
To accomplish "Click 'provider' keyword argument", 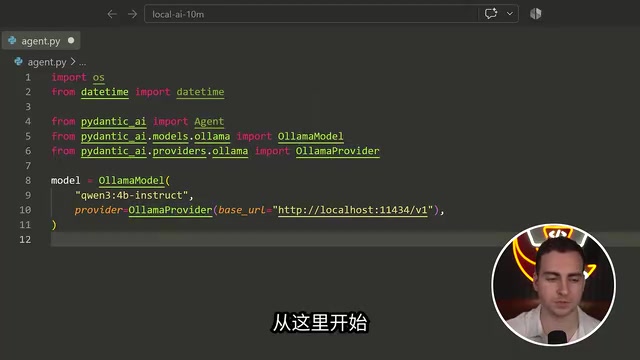I will click(98, 210).
